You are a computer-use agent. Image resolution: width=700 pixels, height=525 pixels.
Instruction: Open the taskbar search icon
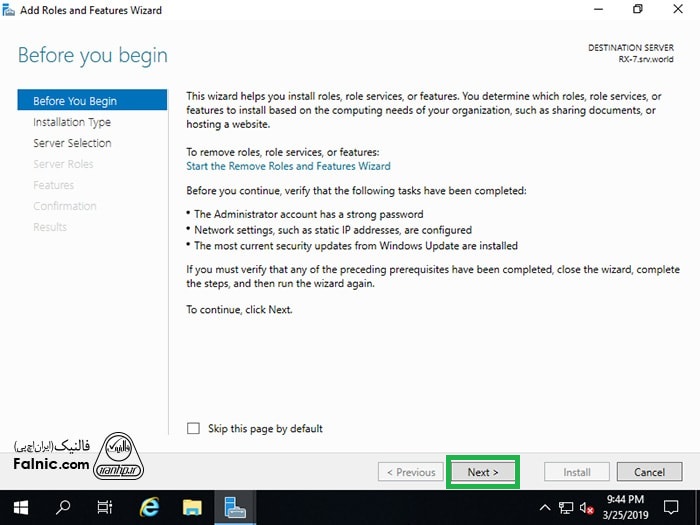(63, 507)
